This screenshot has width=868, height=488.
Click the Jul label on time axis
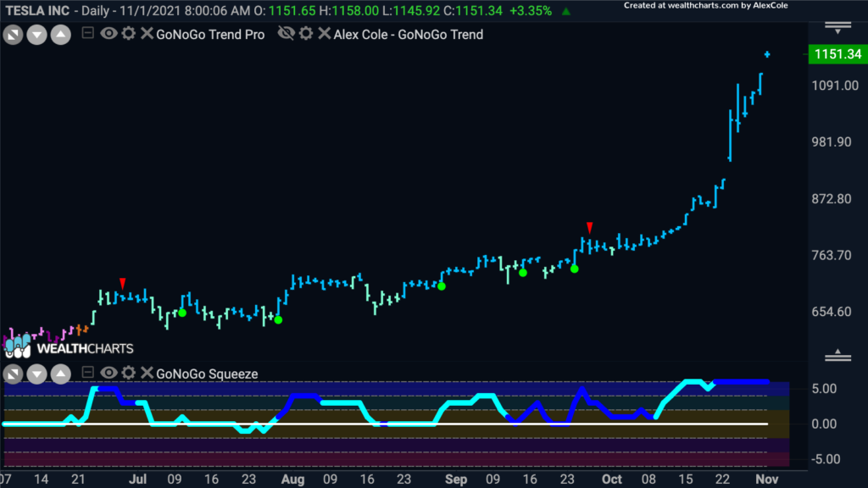click(x=137, y=480)
